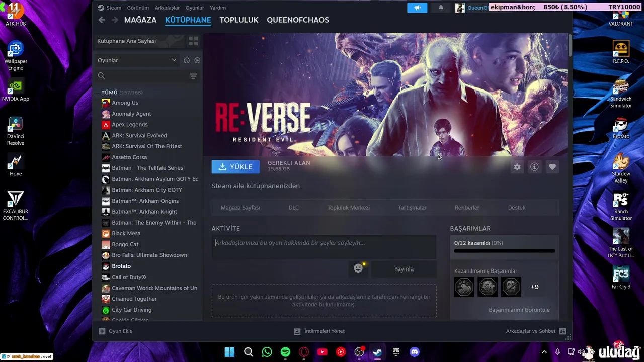Open the DaVinci Resolve desktop shortcut

[15, 130]
